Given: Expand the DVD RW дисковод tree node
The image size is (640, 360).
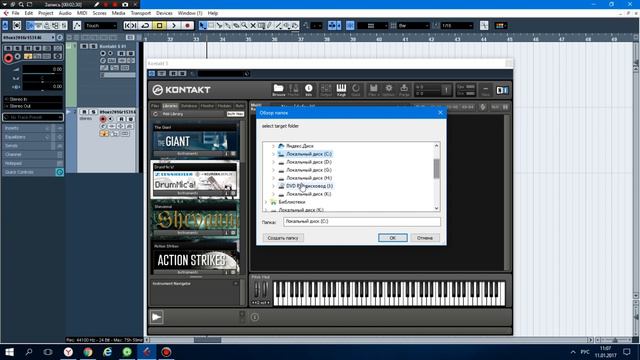Looking at the screenshot, I should 273,186.
